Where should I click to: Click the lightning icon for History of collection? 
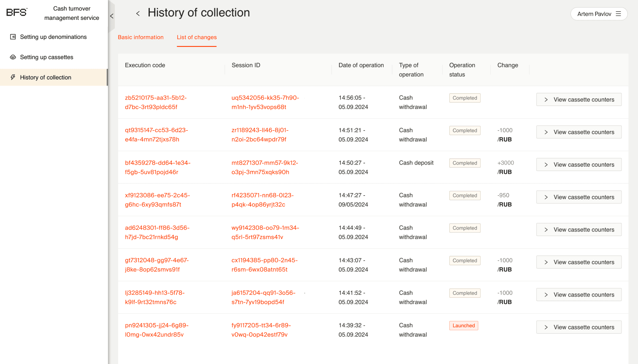pos(13,78)
